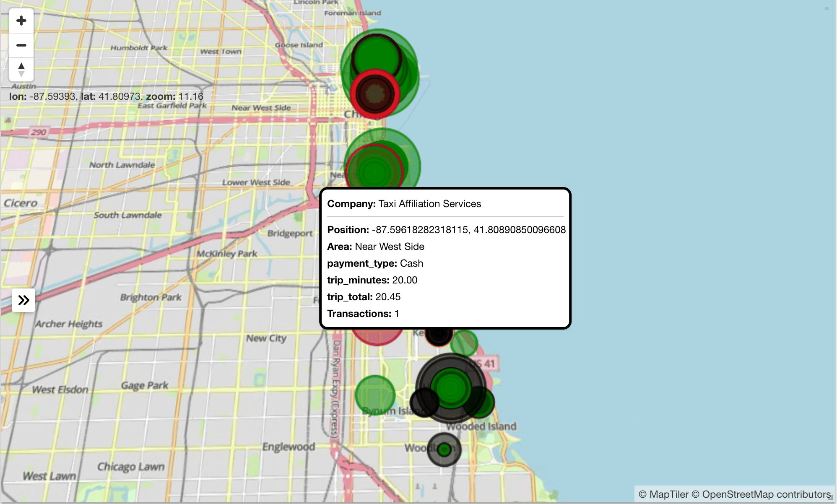Click the downward pitch arrow control

[21, 74]
